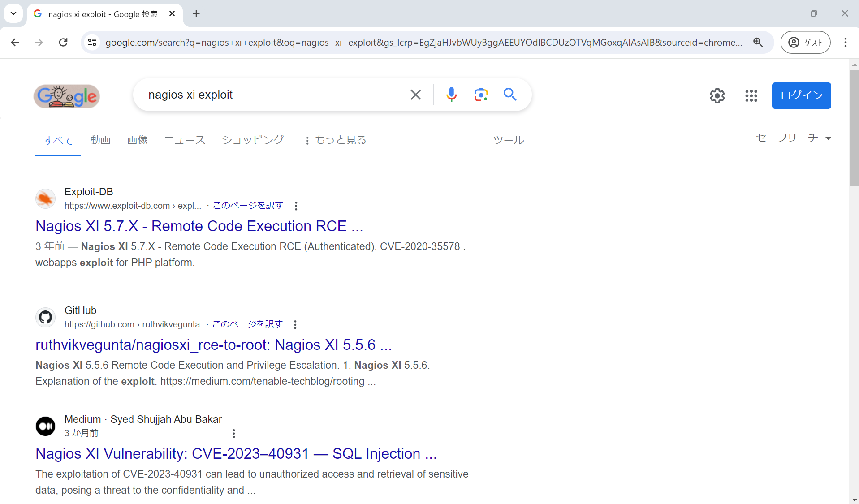Click the Exploit-DB favicon
Screen dimensions: 859x504
click(45, 198)
